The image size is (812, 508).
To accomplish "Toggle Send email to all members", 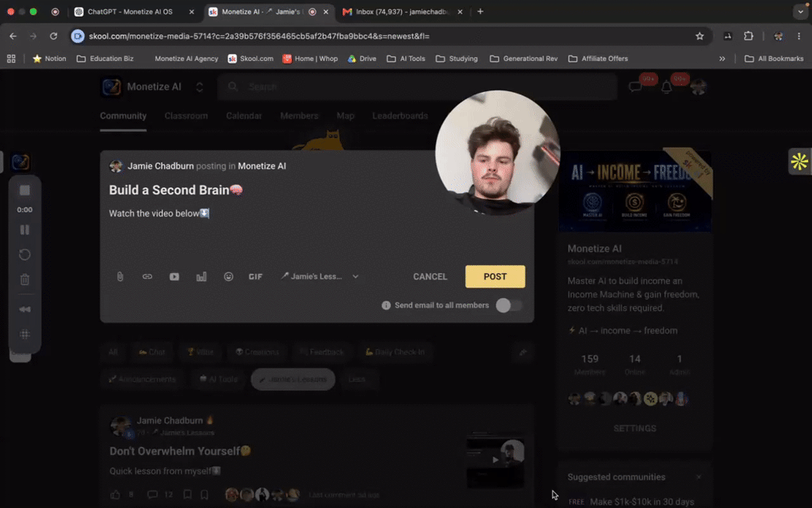I will click(508, 306).
